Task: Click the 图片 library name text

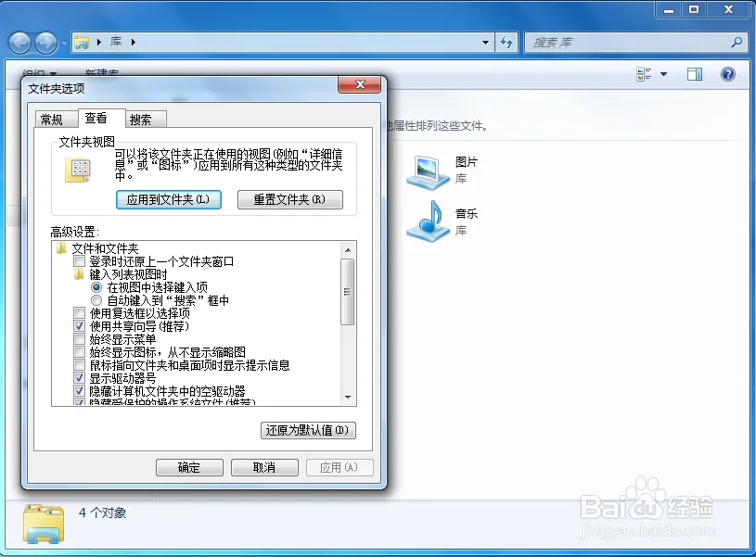Action: [467, 162]
